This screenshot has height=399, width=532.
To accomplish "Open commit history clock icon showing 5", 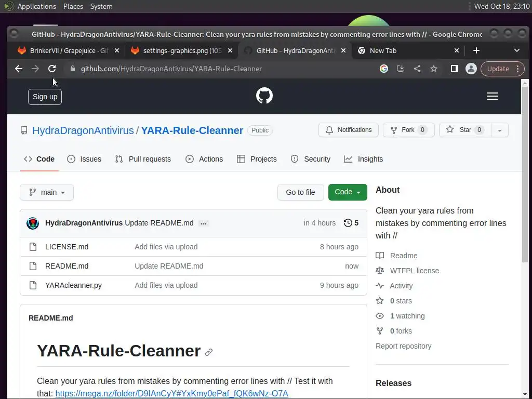I will tap(351, 223).
